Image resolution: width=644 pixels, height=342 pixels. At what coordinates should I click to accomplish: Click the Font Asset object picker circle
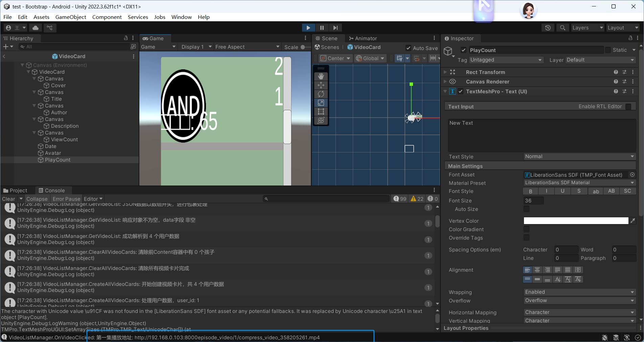[632, 175]
